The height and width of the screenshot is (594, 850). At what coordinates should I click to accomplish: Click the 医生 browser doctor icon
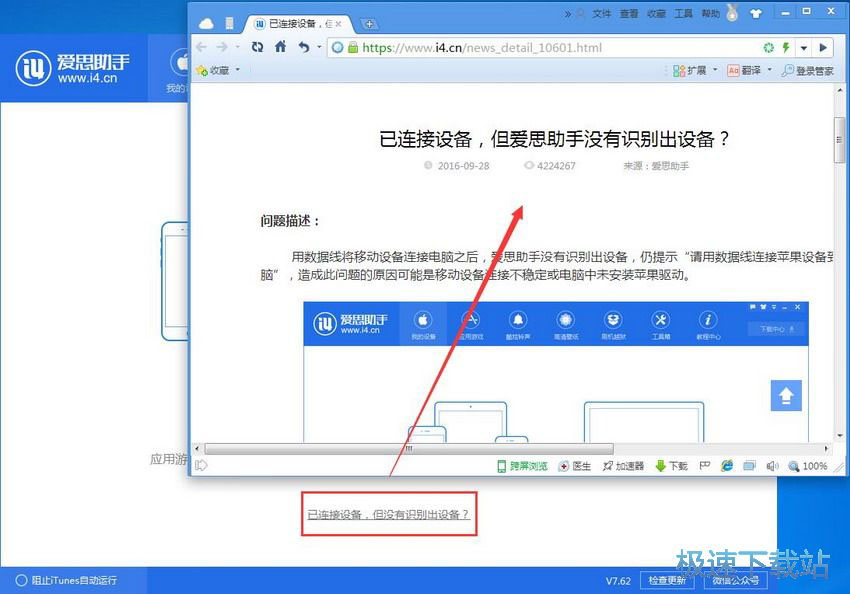[x=575, y=466]
